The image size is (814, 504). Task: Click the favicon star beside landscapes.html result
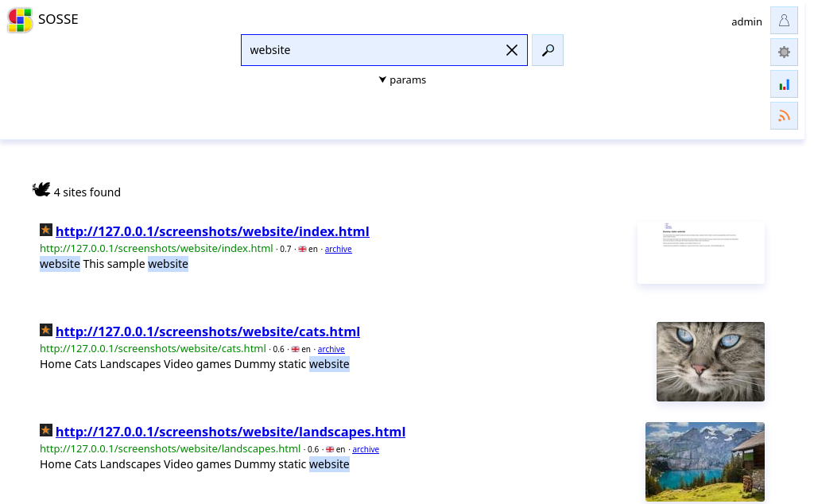click(45, 430)
